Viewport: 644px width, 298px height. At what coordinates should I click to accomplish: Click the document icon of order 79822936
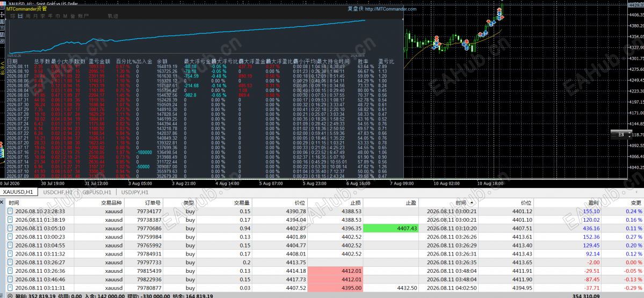point(11,280)
